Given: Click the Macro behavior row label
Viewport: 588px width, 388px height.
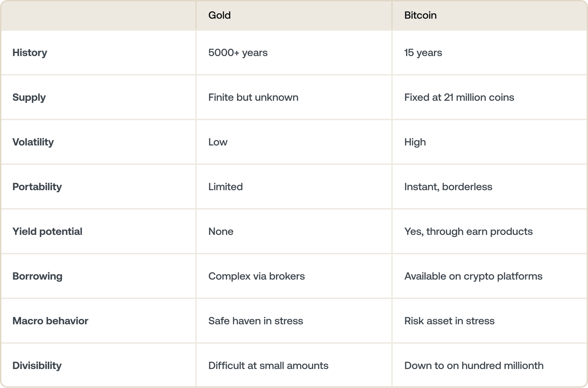Looking at the screenshot, I should 50,321.
